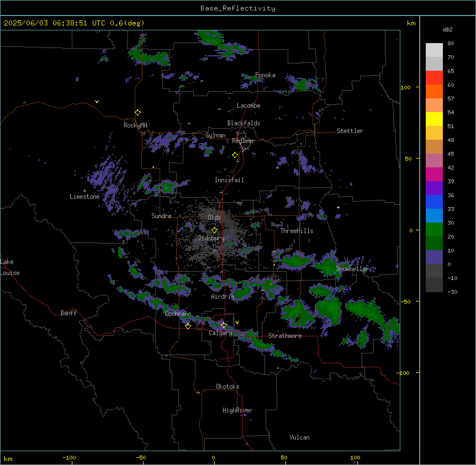476x465 pixels.
Task: Click the Lacombe city label
Action: (248, 105)
